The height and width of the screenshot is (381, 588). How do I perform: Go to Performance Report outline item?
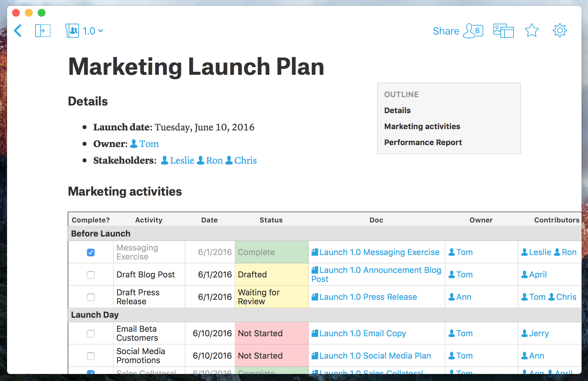pos(423,142)
